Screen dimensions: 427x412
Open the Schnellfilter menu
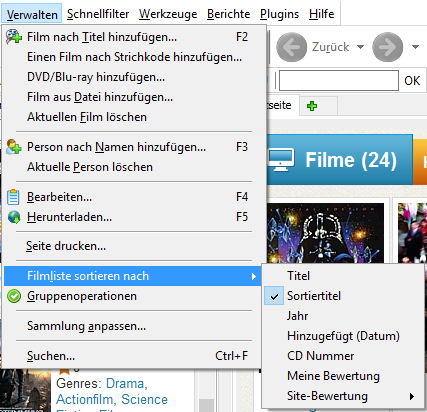point(98,14)
